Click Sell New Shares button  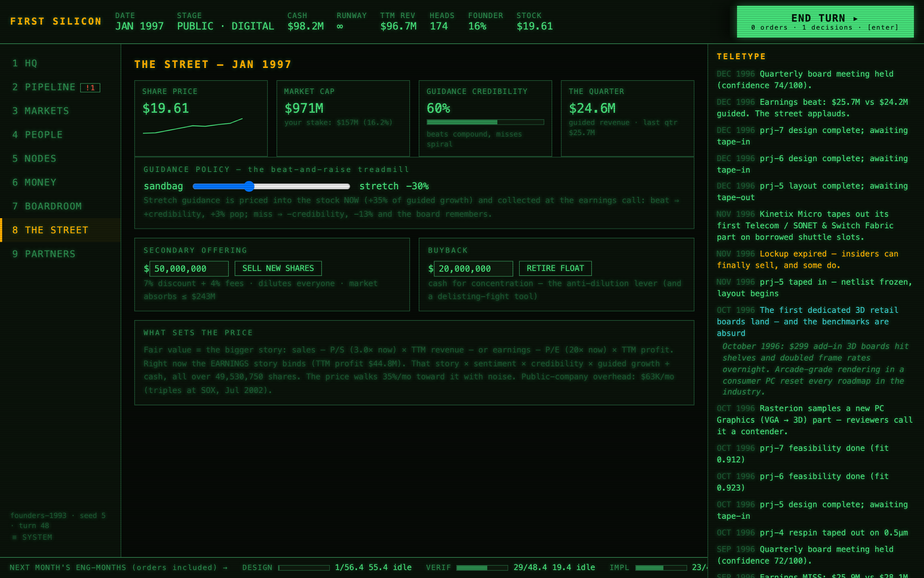[278, 268]
